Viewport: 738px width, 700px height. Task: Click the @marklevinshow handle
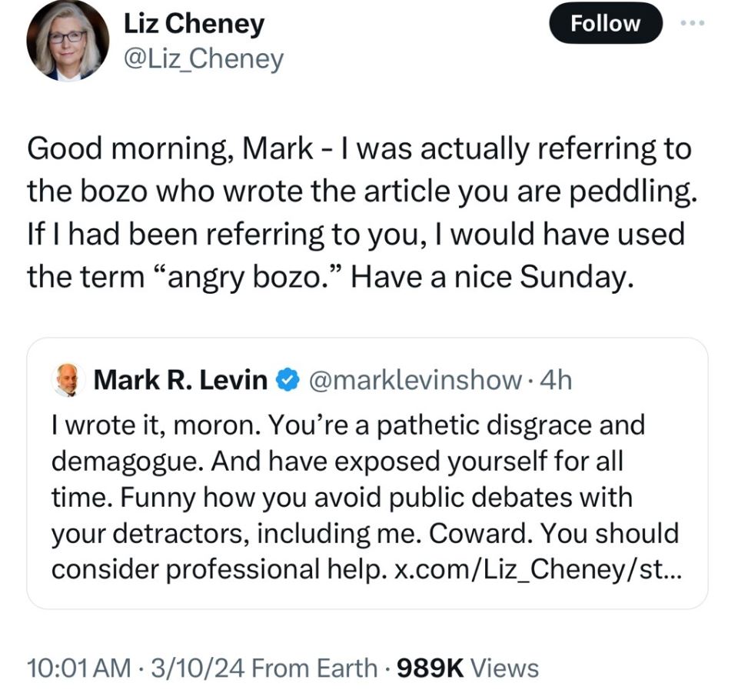[415, 380]
